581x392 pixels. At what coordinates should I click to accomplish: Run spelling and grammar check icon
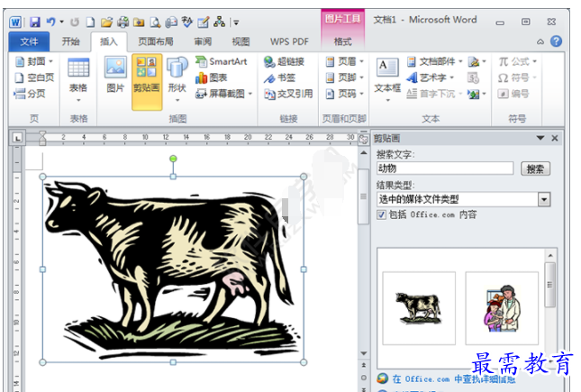point(187,23)
